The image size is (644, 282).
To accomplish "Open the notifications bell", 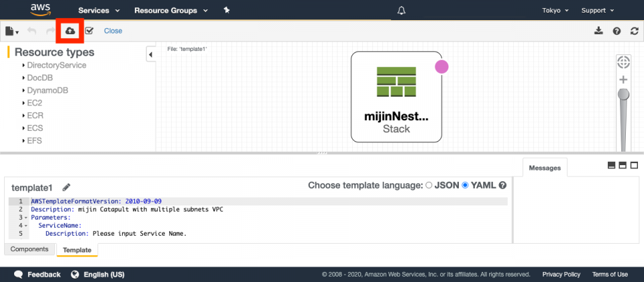I will (x=402, y=11).
